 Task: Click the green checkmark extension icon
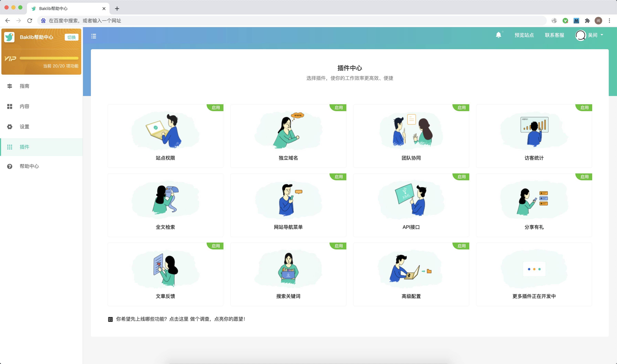[x=565, y=21]
